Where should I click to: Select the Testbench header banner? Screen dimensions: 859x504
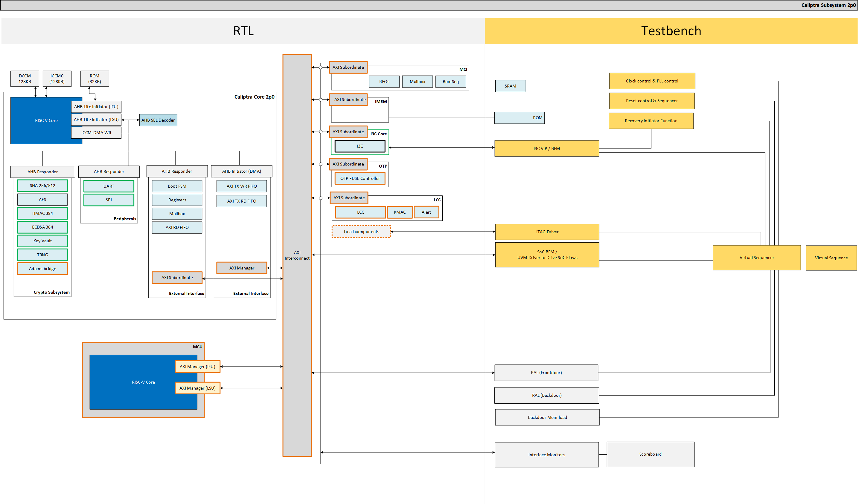coord(671,31)
